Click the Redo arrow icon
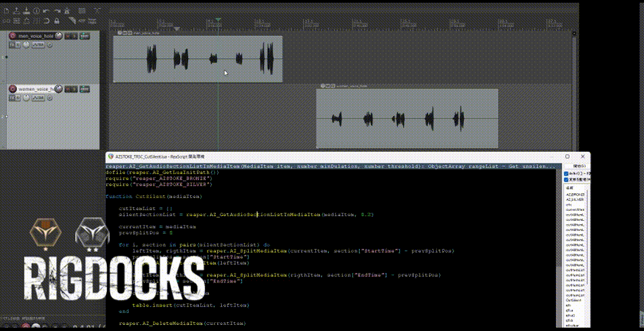Screen dimensions: 644x331 [58, 11]
